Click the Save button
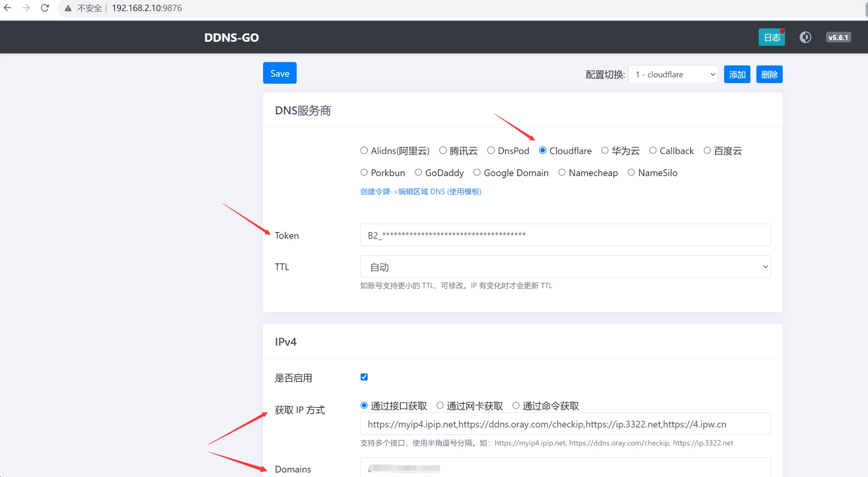This screenshot has width=868, height=477. coord(280,73)
